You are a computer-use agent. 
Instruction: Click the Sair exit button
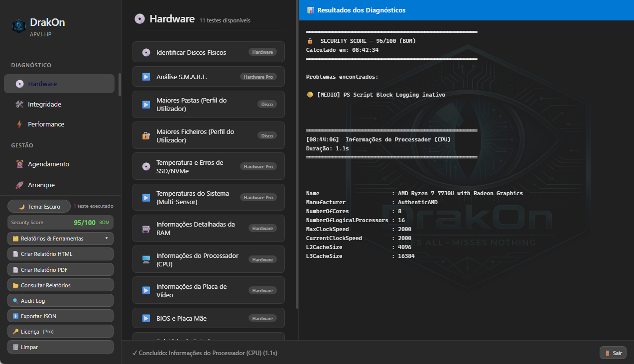(613, 353)
